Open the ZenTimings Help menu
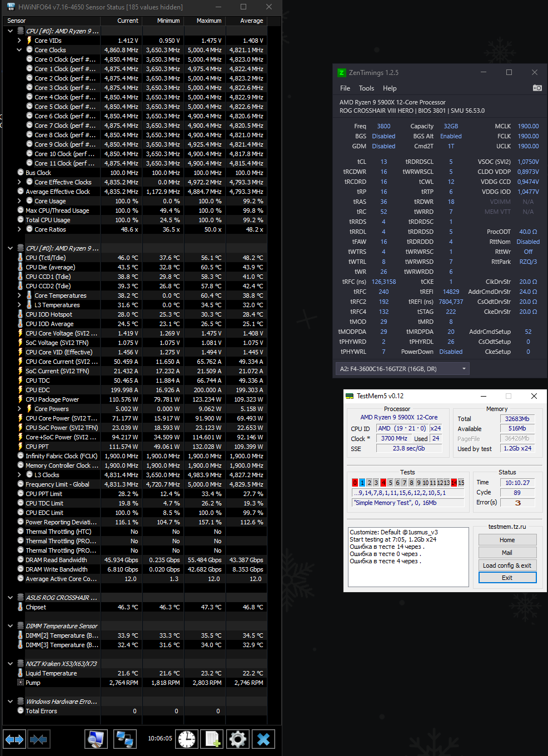548x756 pixels. coord(390,88)
